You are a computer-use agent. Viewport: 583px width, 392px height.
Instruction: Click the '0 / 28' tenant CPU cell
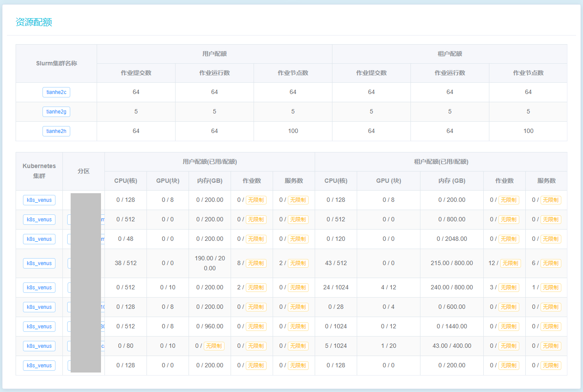pyautogui.click(x=336, y=307)
